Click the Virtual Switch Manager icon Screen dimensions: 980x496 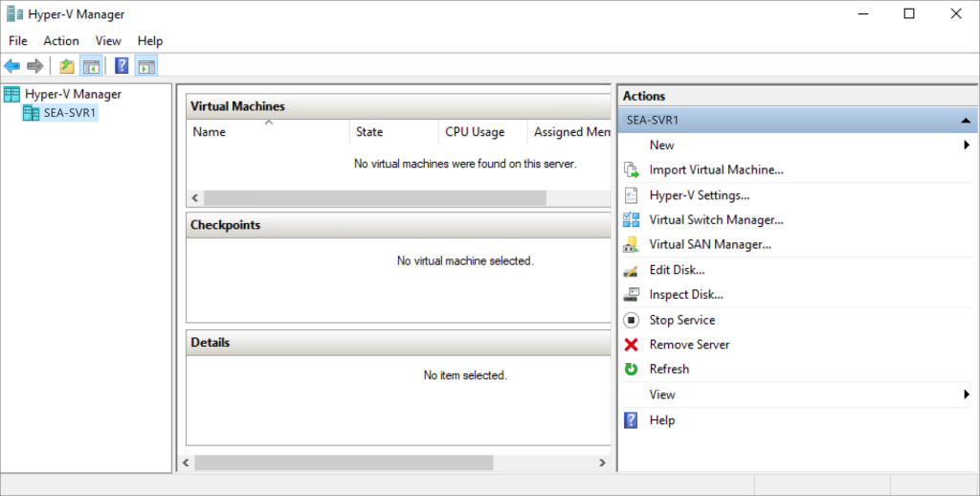632,219
